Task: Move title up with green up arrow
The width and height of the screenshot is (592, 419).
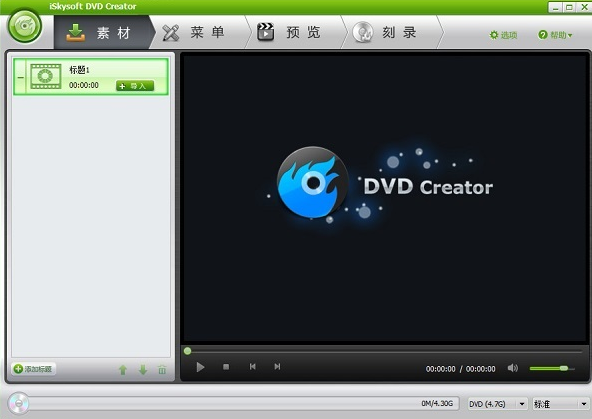Action: pyautogui.click(x=123, y=370)
